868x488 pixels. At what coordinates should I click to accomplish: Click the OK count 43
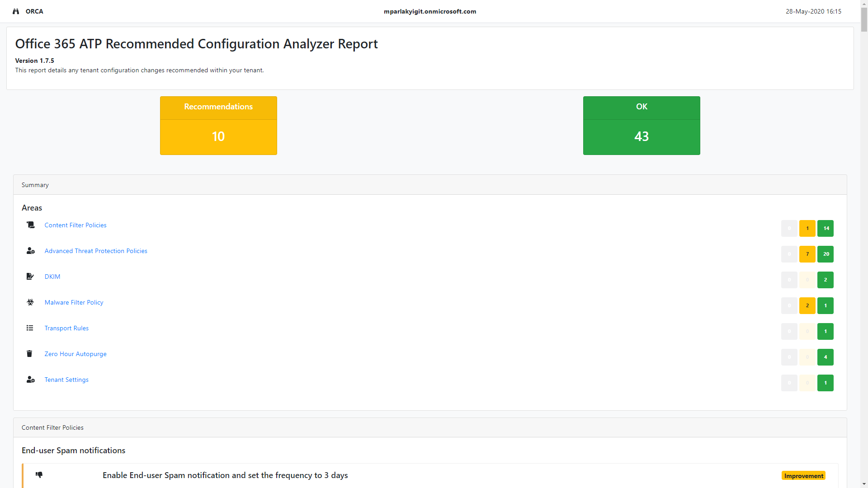coord(642,136)
